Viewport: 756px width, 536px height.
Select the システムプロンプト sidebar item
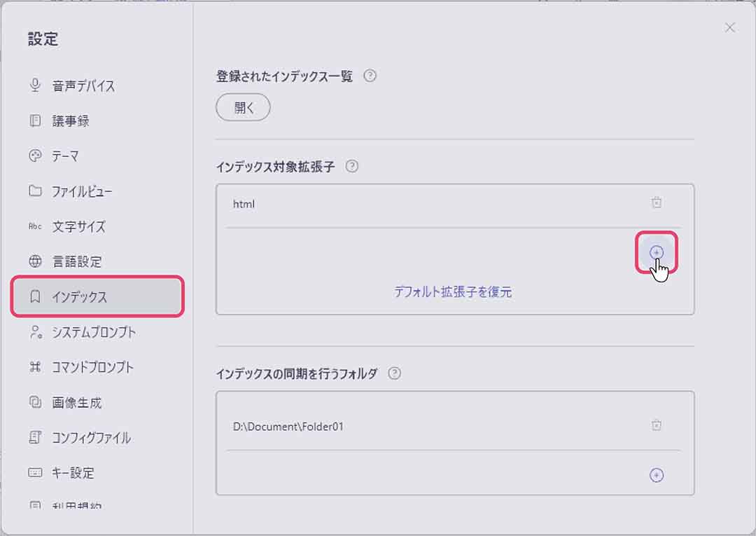[x=93, y=332]
